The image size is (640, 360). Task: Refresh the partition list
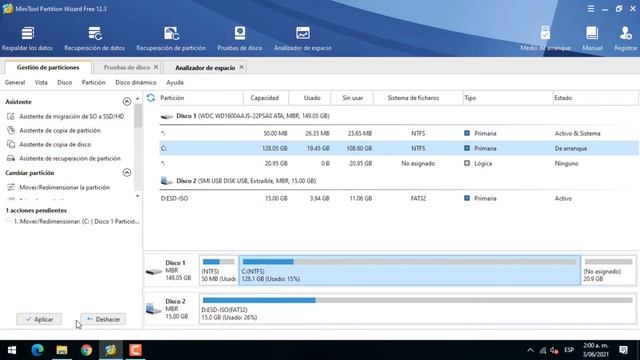(x=151, y=98)
